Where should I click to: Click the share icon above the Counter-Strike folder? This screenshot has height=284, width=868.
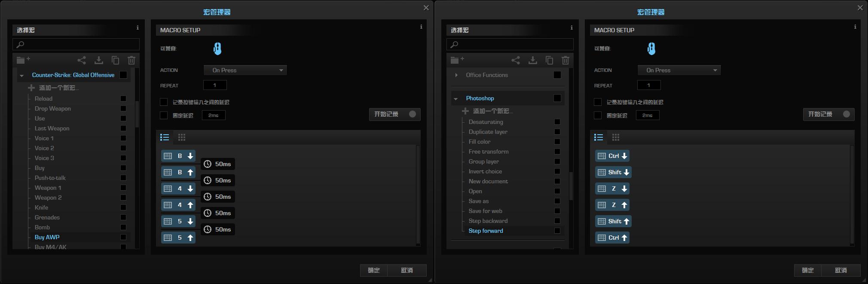pos(82,60)
